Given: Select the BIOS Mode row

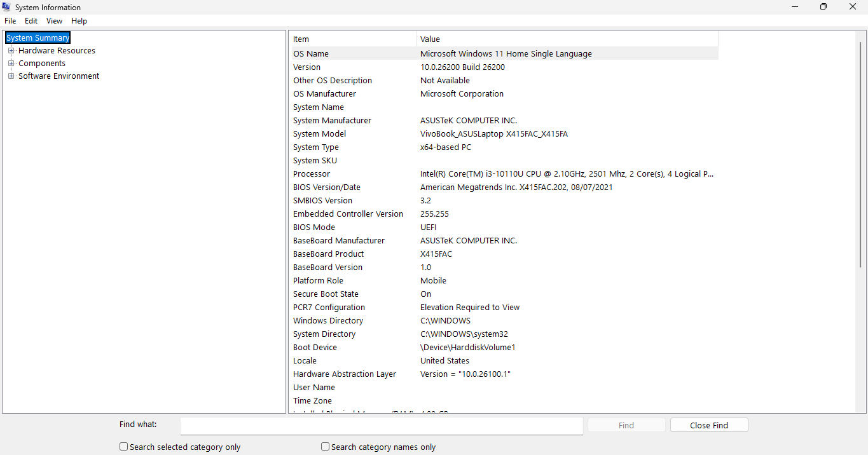Looking at the screenshot, I should [x=505, y=227].
